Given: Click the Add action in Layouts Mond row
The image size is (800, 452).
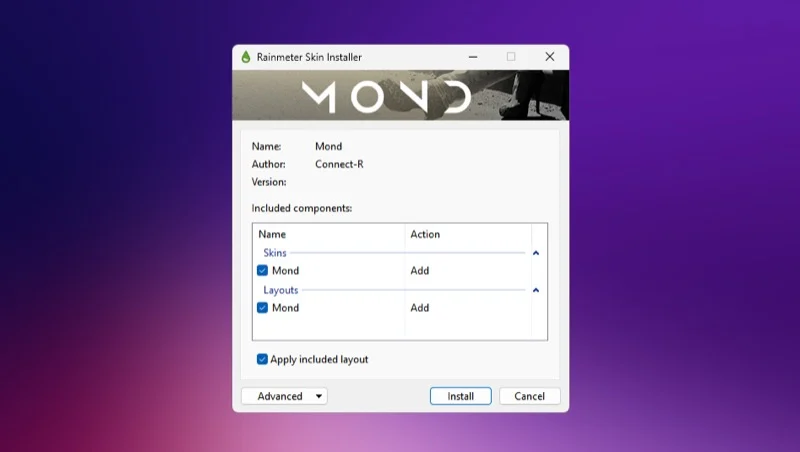Looking at the screenshot, I should click(420, 308).
